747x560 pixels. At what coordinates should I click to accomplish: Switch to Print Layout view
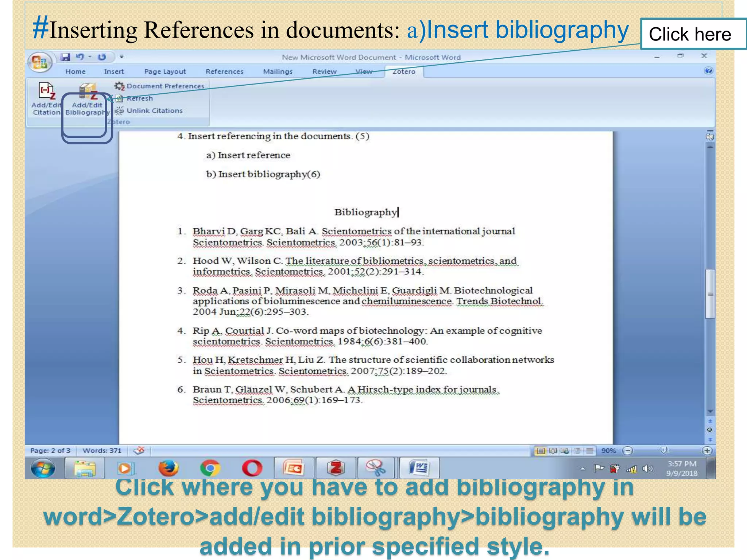click(541, 451)
